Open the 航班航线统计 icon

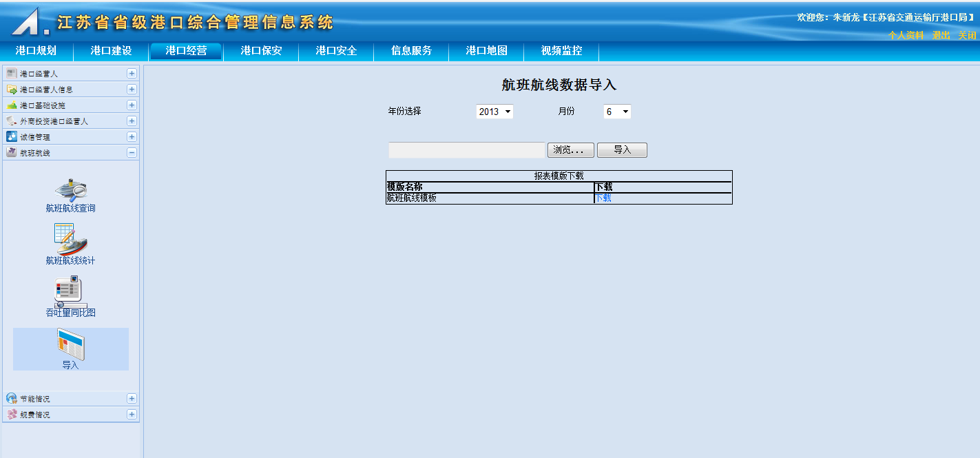70,240
